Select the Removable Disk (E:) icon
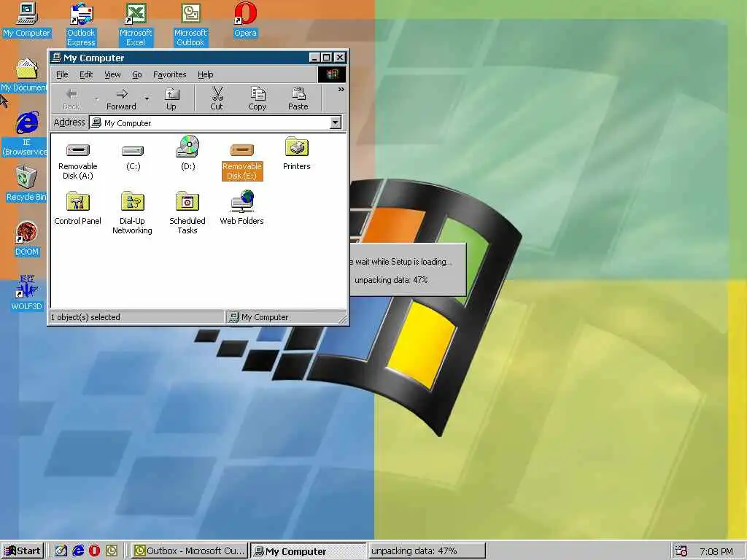 point(242,150)
